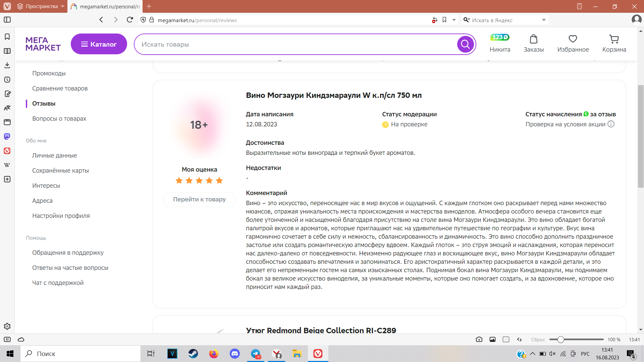Toggle images display in status bar

click(x=492, y=340)
